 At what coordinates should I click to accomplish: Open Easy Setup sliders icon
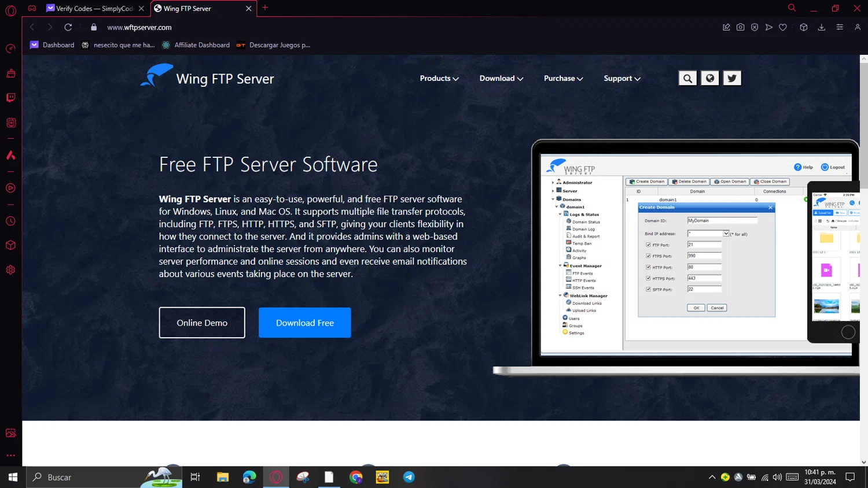tap(840, 27)
